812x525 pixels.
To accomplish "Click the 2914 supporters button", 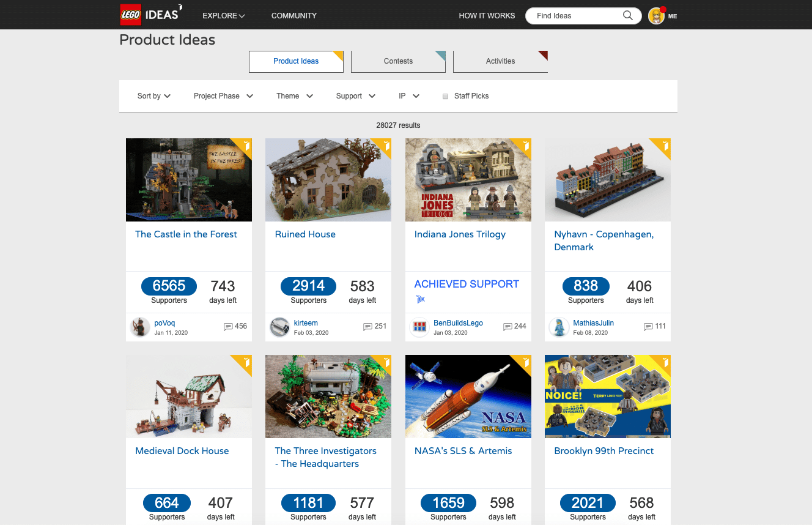I will 308,286.
